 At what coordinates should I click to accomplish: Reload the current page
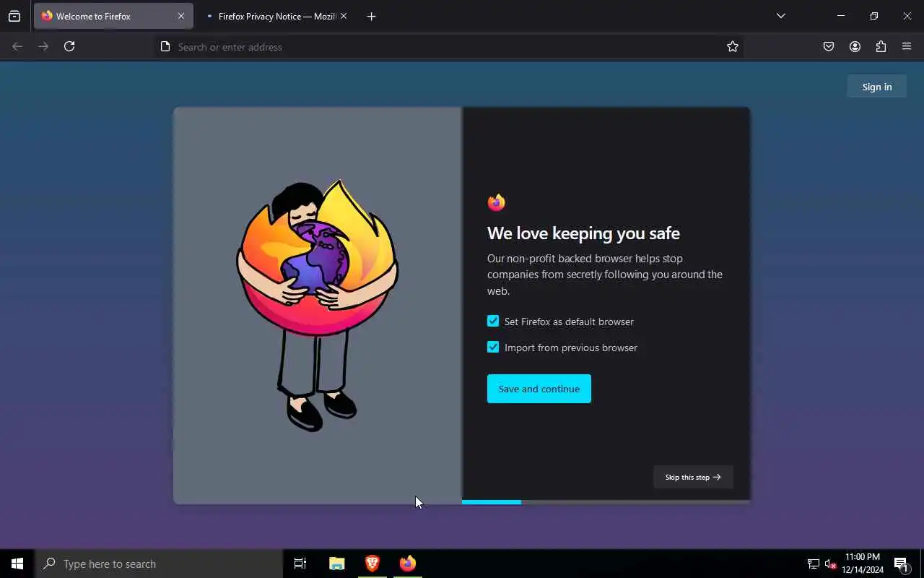click(x=69, y=46)
